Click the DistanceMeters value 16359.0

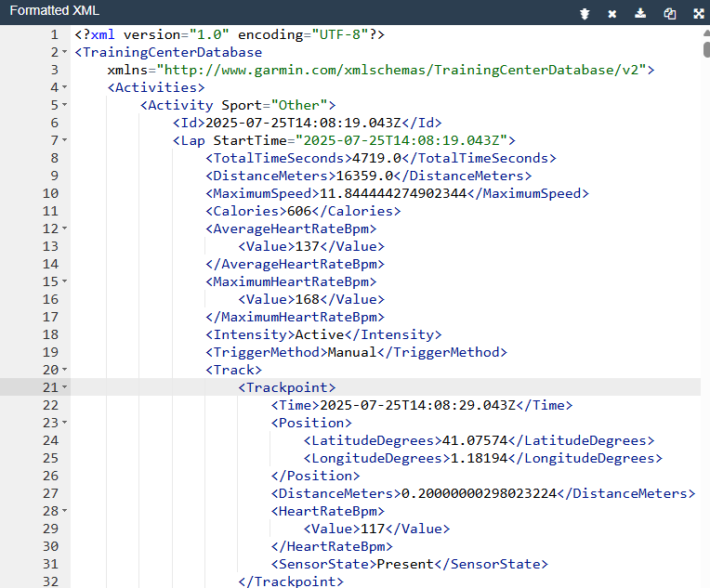pos(364,176)
